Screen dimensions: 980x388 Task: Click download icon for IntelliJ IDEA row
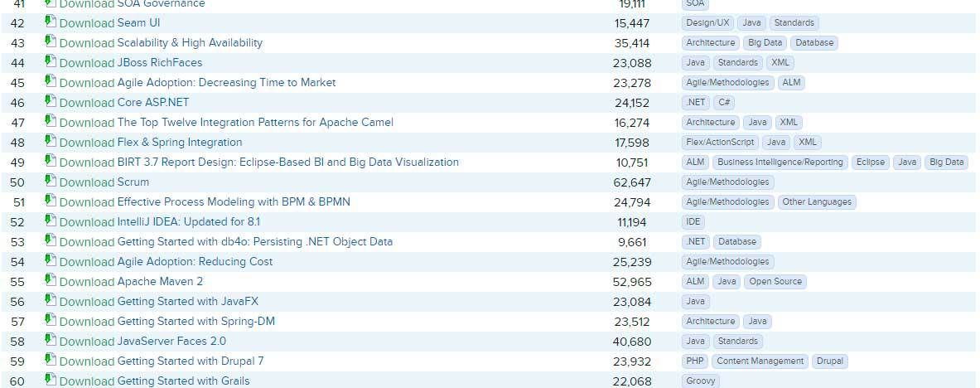51,221
